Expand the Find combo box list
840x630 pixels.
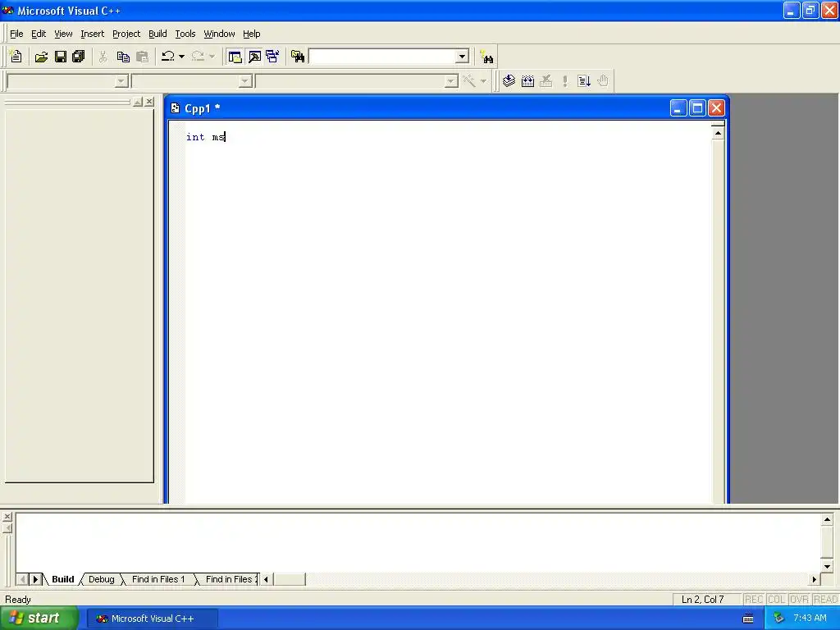tap(463, 57)
